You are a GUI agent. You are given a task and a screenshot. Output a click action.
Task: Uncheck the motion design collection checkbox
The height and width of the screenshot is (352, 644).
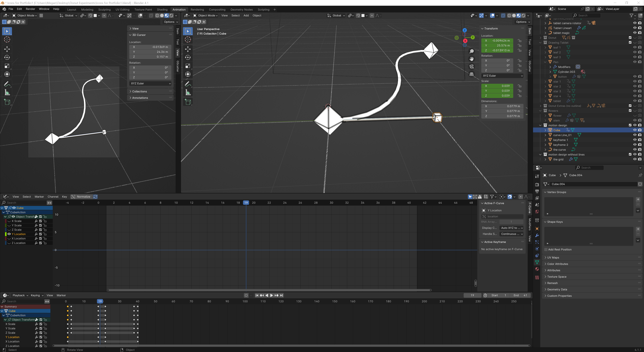point(630,125)
